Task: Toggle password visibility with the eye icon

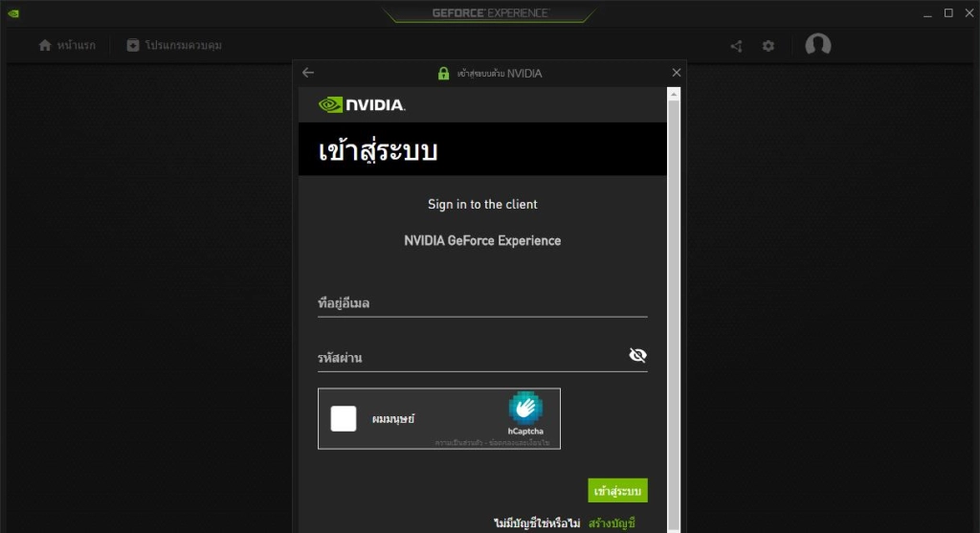Action: coord(637,355)
